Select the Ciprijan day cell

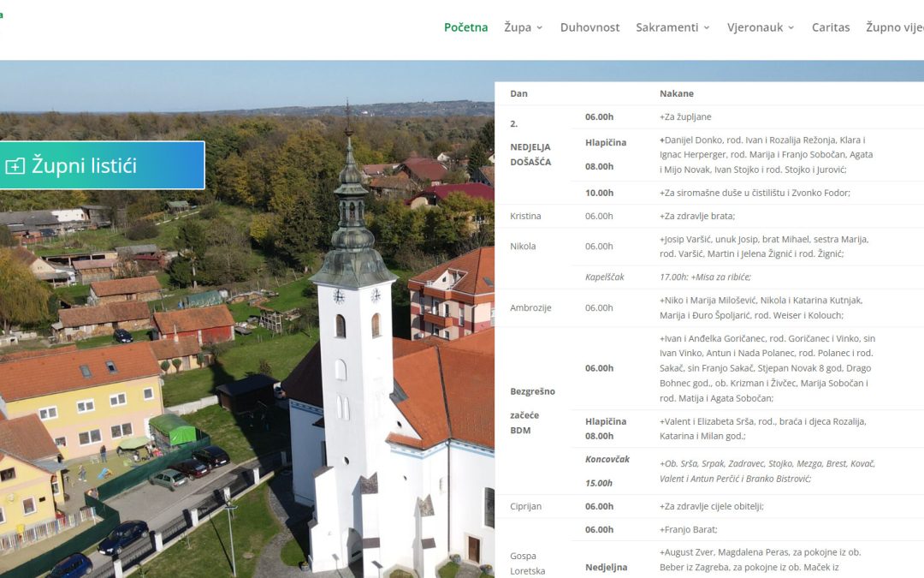[525, 506]
